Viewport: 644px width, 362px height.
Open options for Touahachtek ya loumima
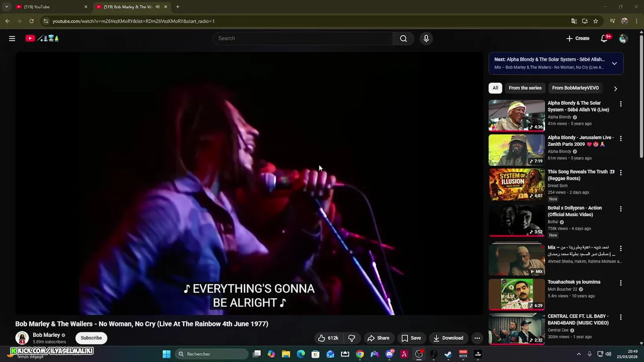coord(620,283)
